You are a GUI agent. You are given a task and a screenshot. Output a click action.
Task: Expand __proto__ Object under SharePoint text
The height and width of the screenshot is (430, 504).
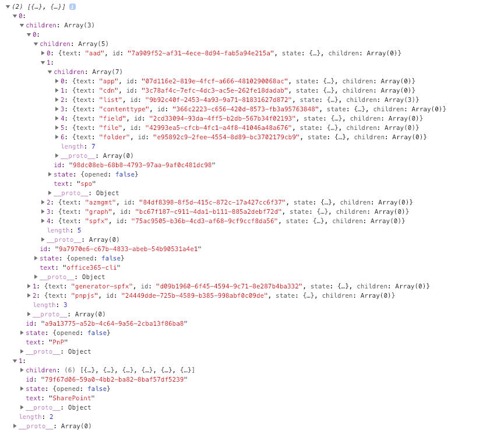(x=22, y=407)
